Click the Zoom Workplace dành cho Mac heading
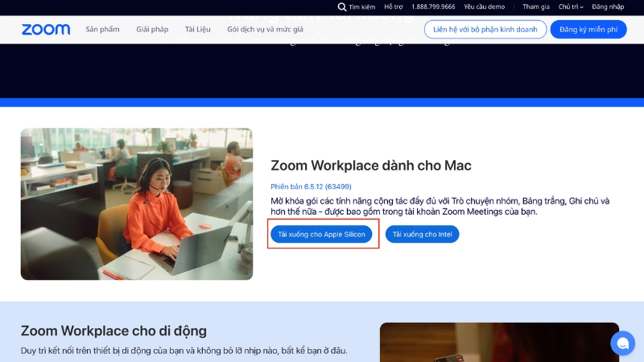The width and height of the screenshot is (644, 362). pos(371,166)
